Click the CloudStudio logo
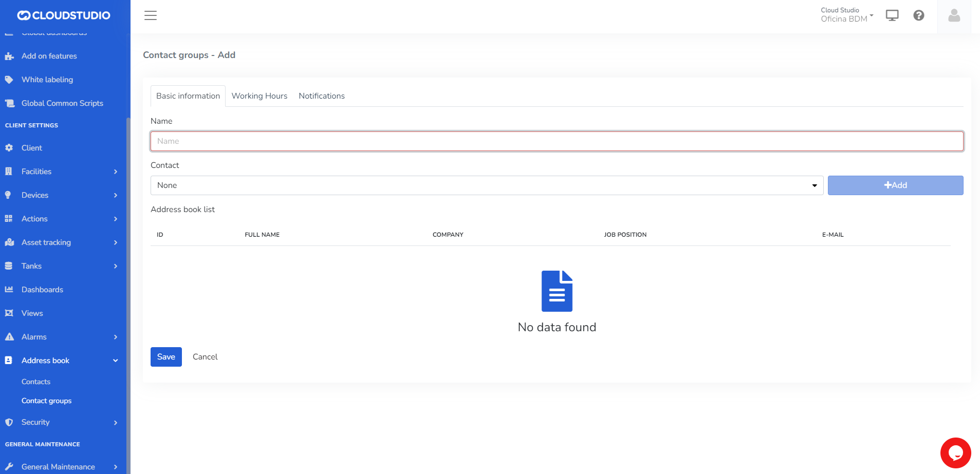This screenshot has height=474, width=980. coord(64,15)
